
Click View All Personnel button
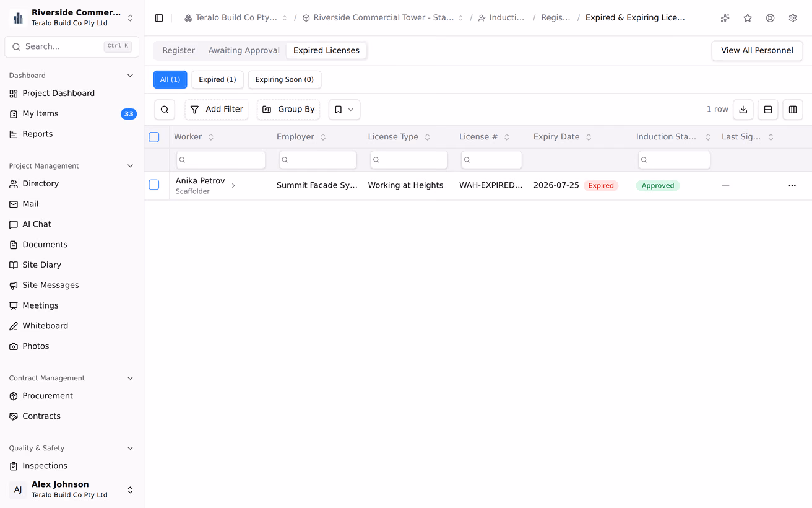(x=757, y=51)
